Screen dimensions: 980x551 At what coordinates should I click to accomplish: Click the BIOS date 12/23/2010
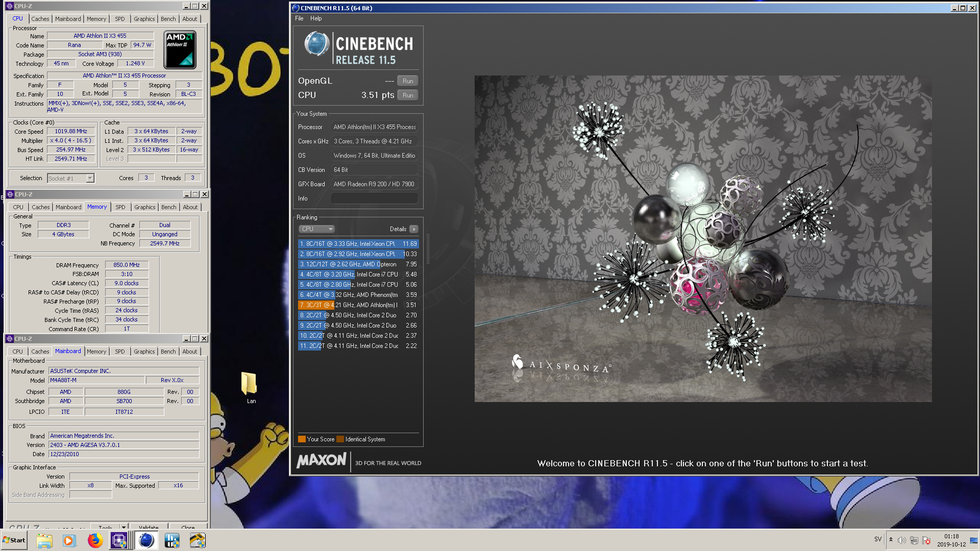click(124, 454)
